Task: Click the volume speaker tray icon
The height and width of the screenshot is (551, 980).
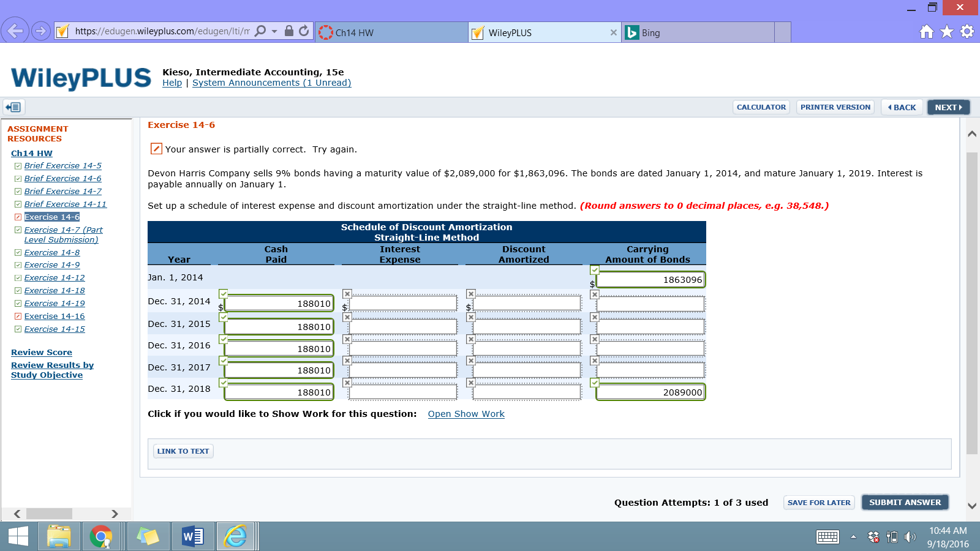Action: pos(910,537)
